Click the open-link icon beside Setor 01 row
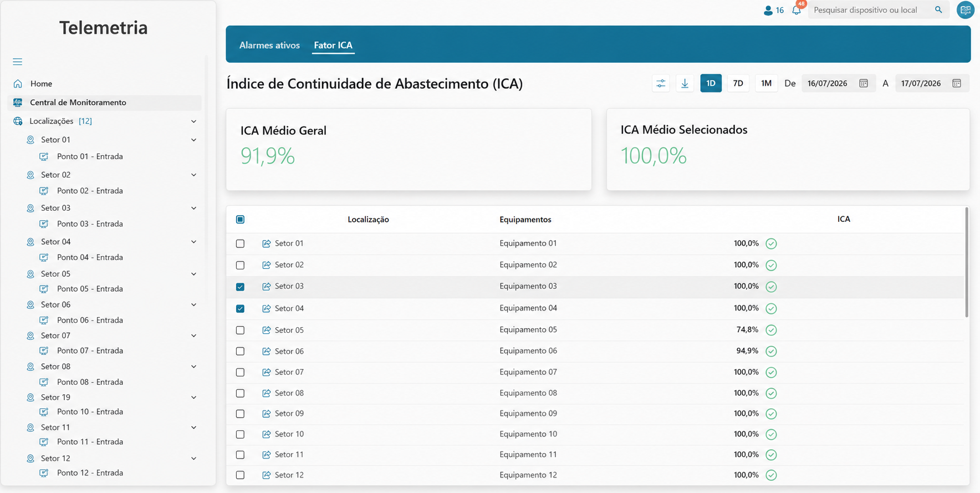 click(267, 243)
